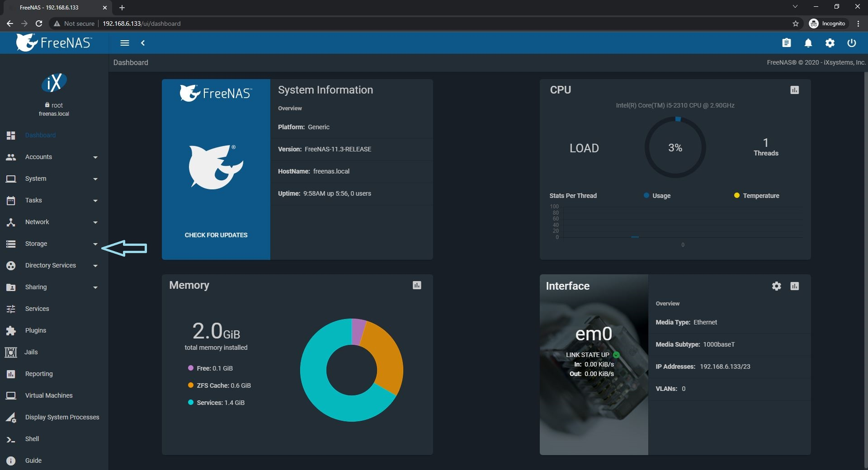Open Interface settings gear icon
Image resolution: width=868 pixels, height=470 pixels.
(777, 286)
